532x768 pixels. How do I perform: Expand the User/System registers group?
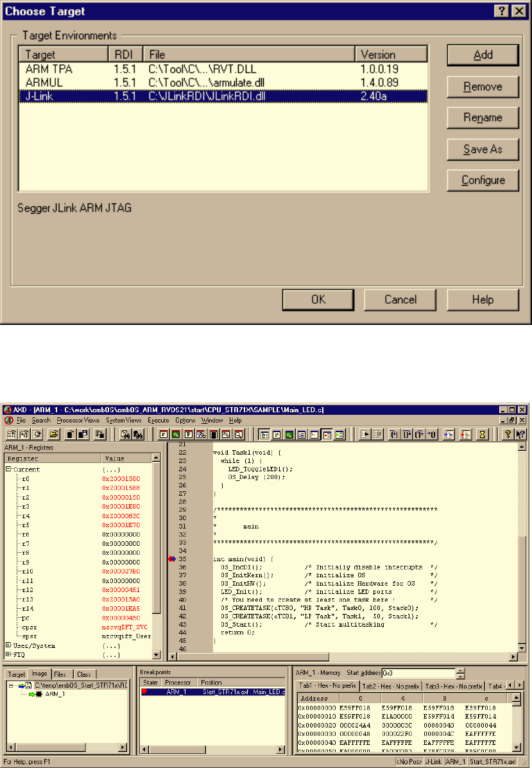tap(8, 645)
